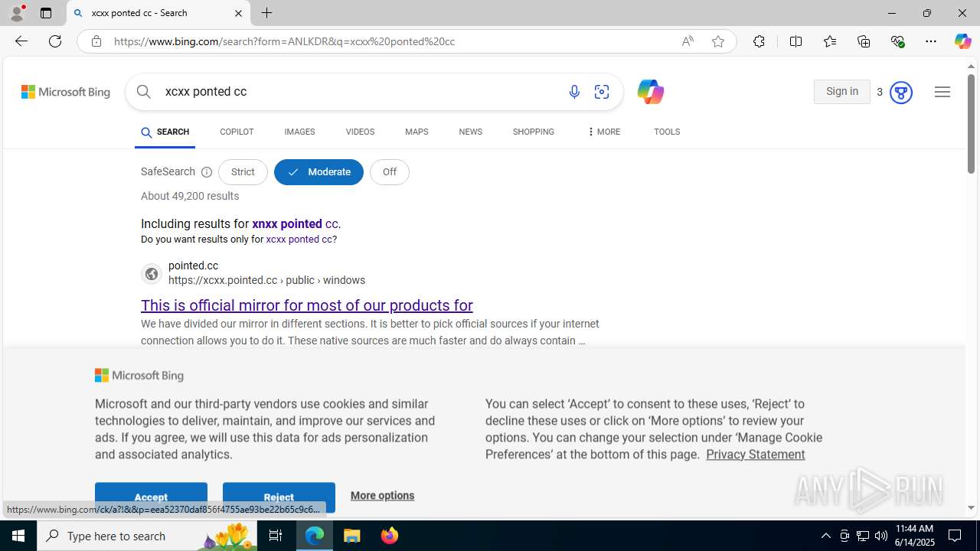Select the SEARCH tab
Viewport: 980px width, 551px height.
tap(165, 132)
